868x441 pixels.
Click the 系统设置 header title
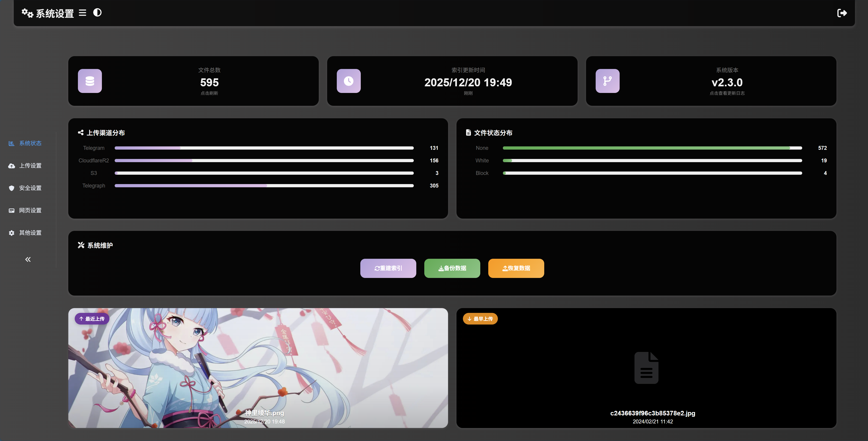[55, 13]
